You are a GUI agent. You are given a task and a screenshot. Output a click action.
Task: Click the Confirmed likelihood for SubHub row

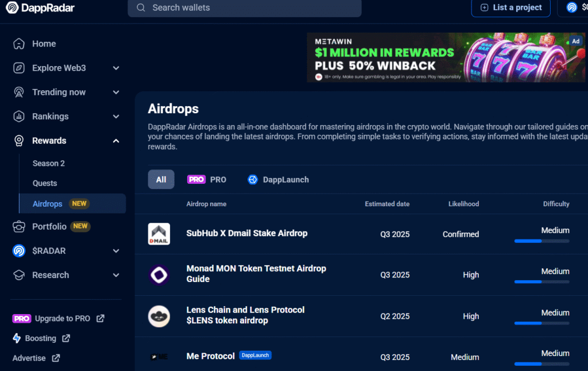tap(461, 234)
